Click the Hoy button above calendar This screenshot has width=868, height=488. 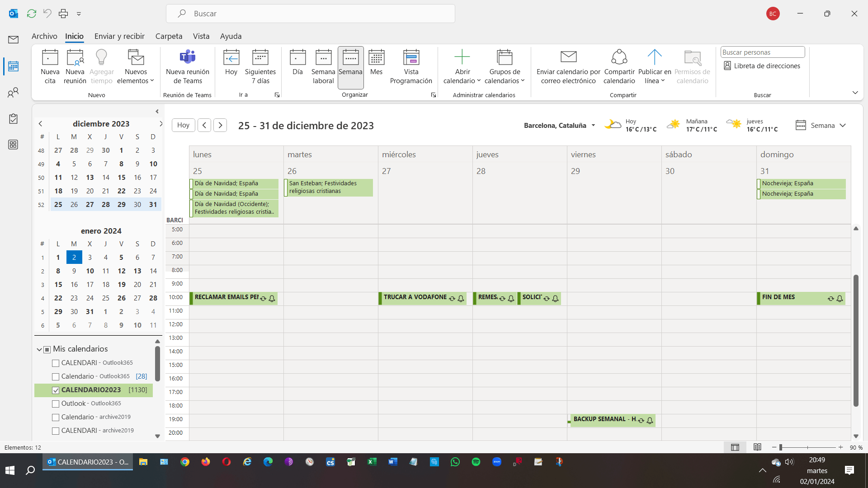point(183,125)
